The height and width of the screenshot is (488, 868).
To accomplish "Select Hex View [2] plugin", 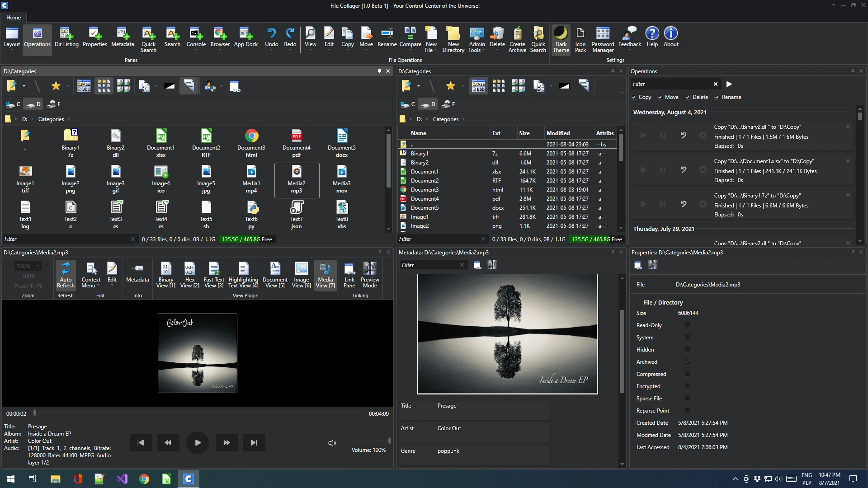I will point(189,275).
